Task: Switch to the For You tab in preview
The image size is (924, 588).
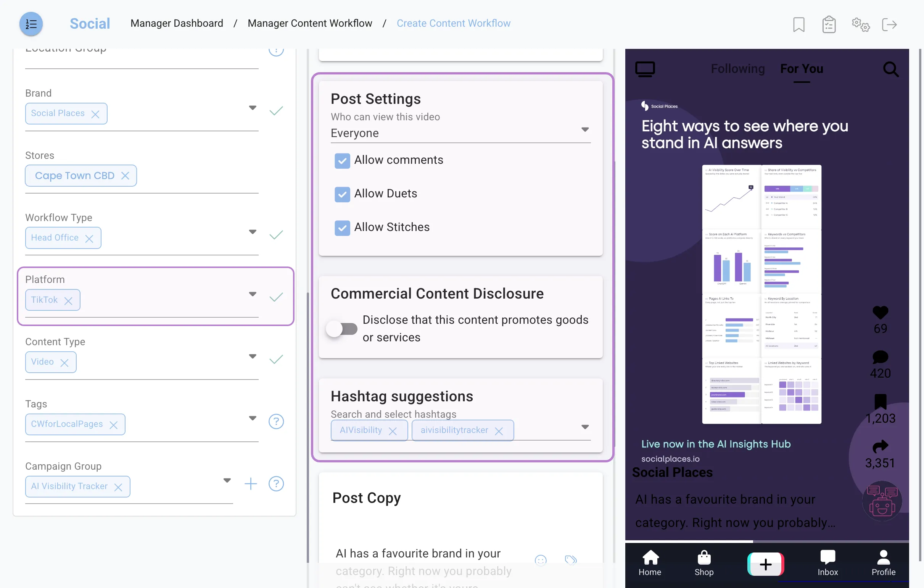Action: pyautogui.click(x=802, y=69)
